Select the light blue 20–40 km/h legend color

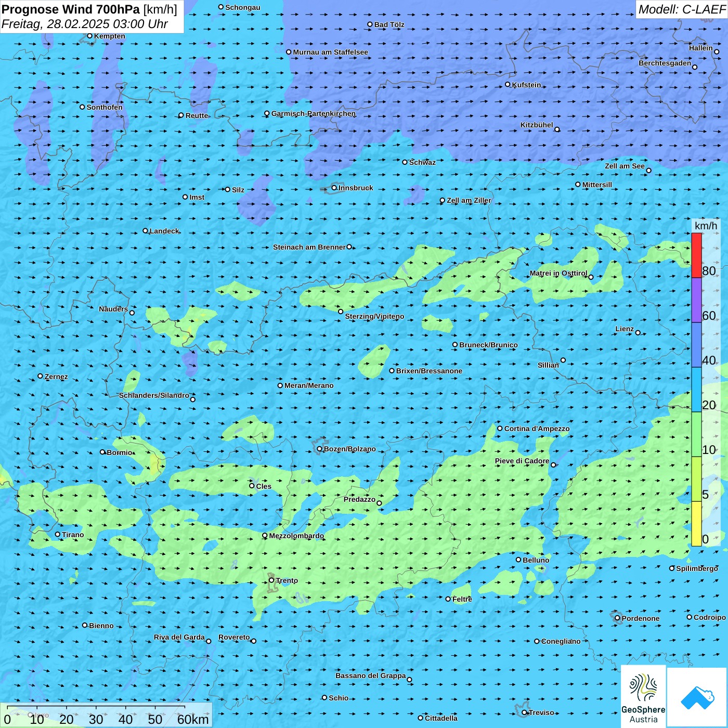(696, 390)
